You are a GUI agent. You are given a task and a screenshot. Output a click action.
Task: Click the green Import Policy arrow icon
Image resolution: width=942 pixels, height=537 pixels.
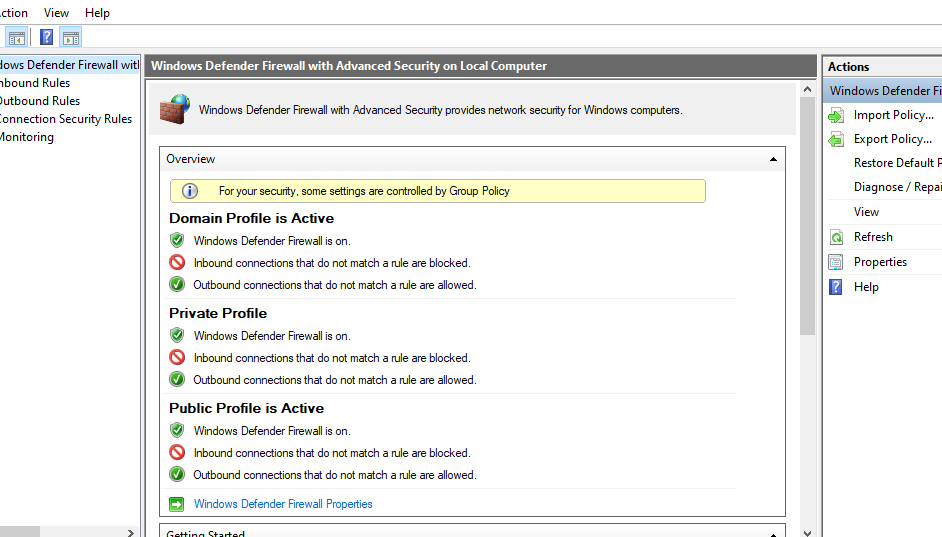tap(836, 115)
